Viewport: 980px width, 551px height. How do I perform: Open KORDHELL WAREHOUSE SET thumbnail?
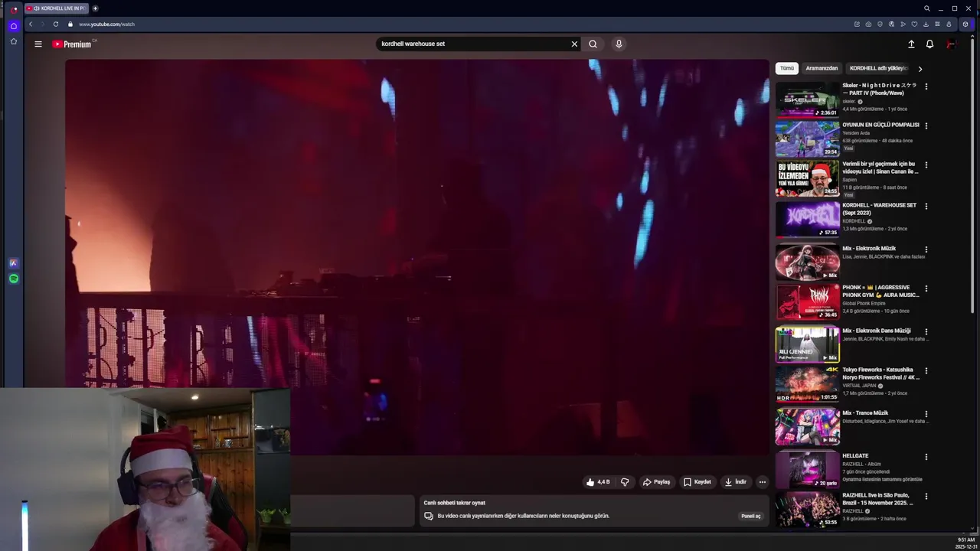(807, 220)
